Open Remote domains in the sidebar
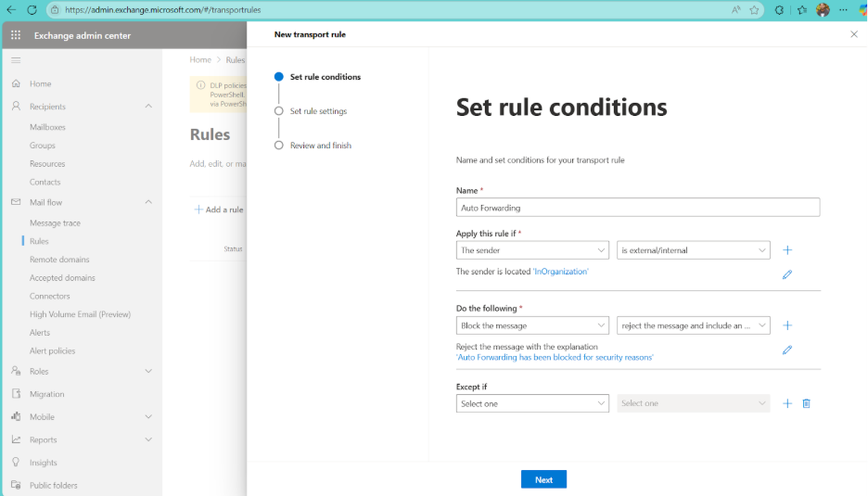Screen dimensions: 868x496 (x=59, y=259)
